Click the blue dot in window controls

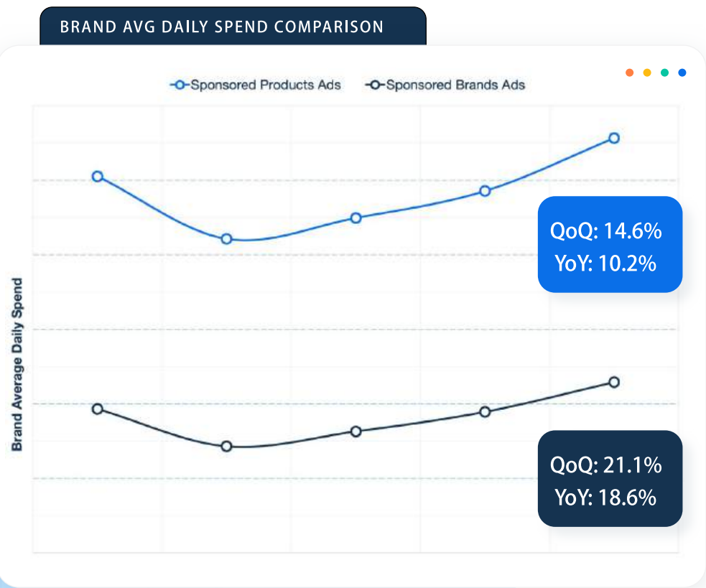point(682,73)
